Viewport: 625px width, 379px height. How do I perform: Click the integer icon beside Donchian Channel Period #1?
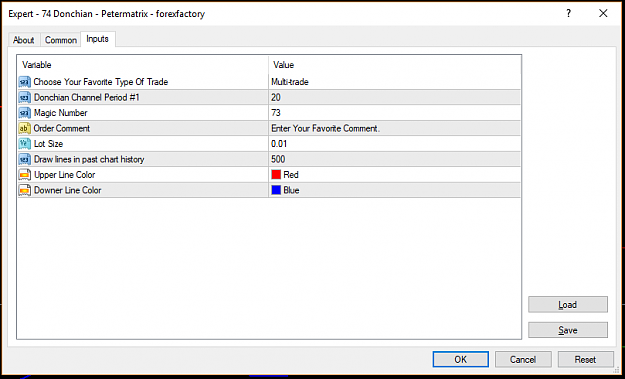[24, 98]
